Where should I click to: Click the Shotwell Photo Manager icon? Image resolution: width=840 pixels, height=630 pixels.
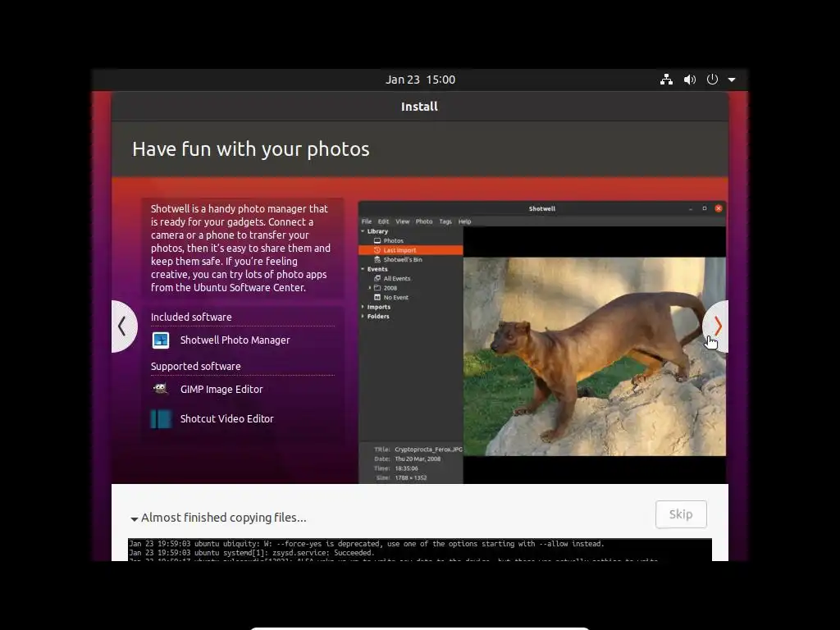pos(161,340)
